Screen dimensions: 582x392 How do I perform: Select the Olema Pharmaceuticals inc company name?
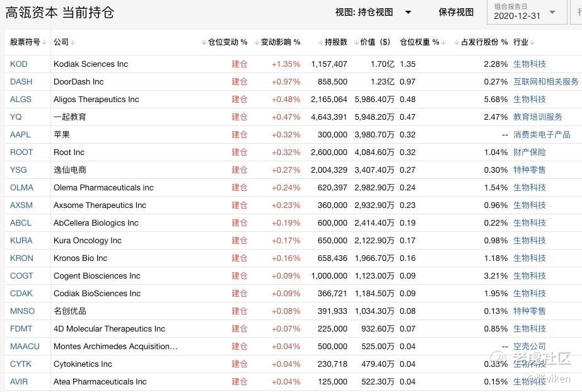(103, 188)
